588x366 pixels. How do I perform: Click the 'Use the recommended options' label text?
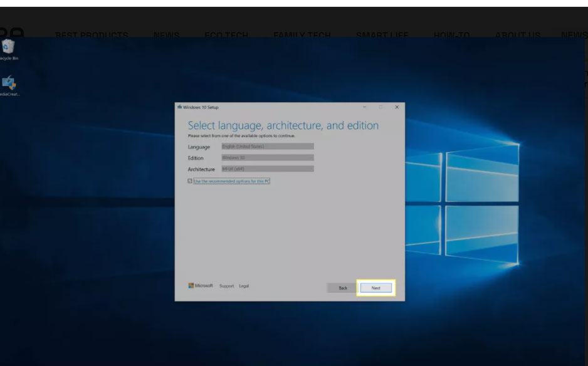(x=232, y=181)
